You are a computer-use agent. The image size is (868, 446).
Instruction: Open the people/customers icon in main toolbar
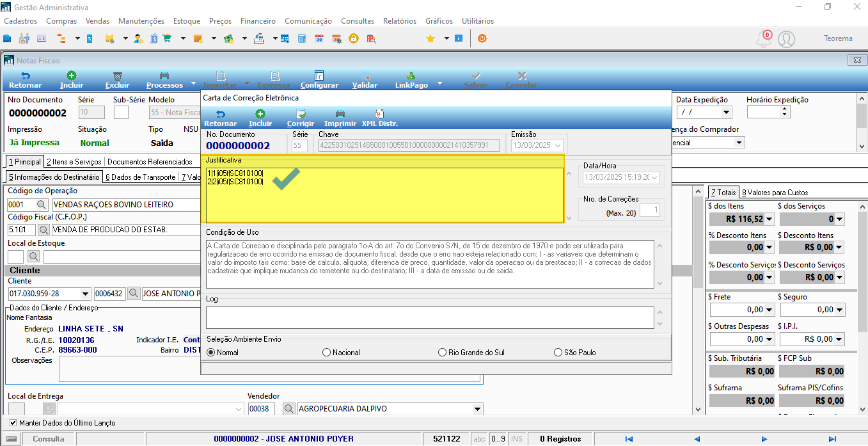[x=25, y=38]
